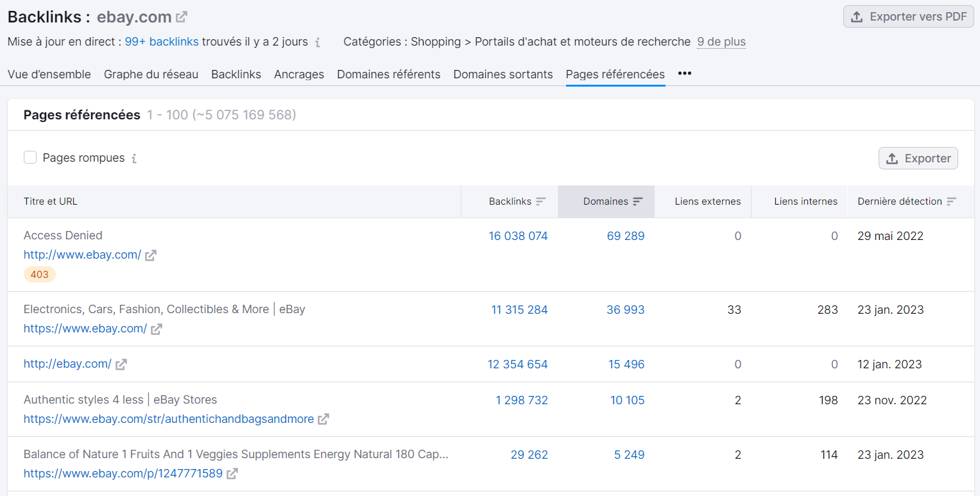Go to Domaines sortants tab
Screen dimensions: 980x496
(503, 74)
